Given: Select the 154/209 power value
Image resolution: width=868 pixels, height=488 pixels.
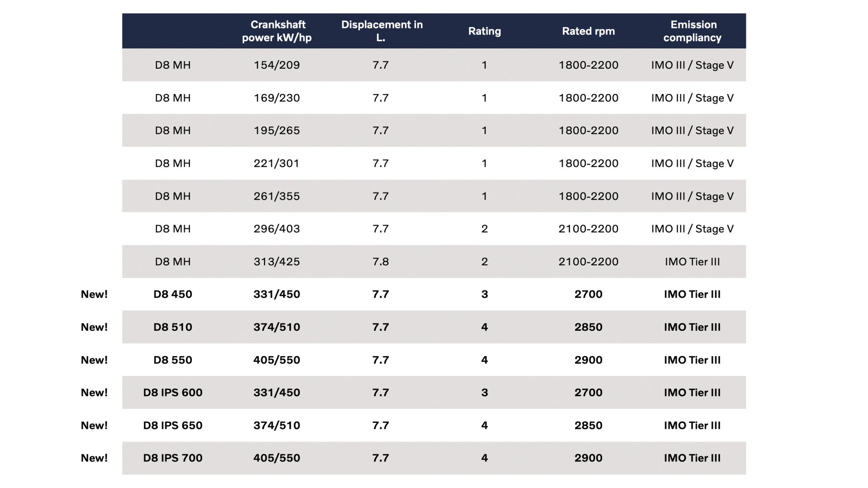Looking at the screenshot, I should [277, 65].
